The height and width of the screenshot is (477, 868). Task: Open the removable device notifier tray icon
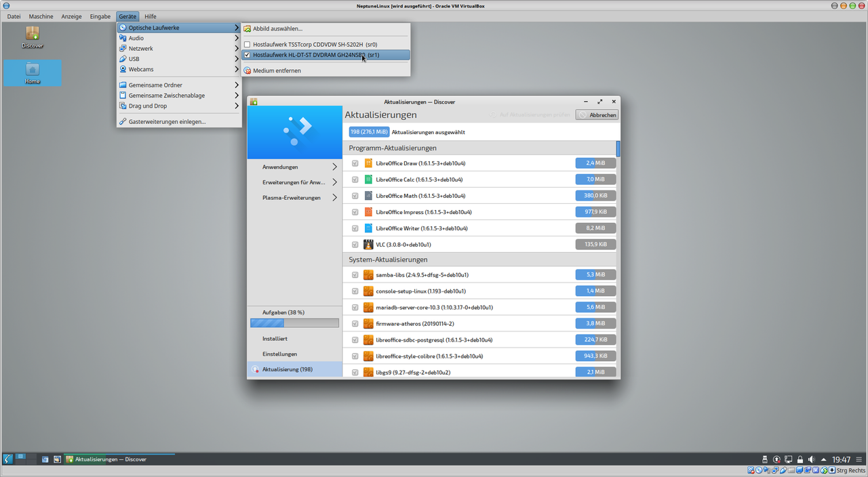765,459
